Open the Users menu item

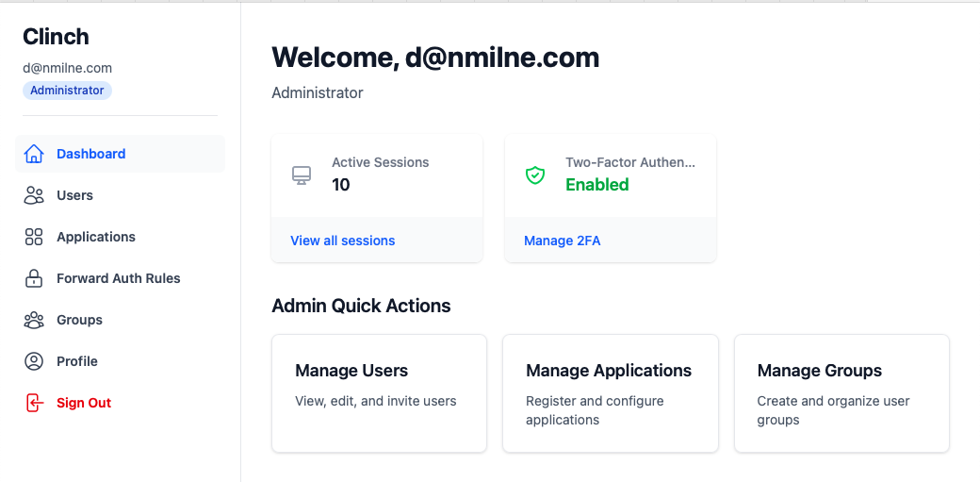pos(74,195)
